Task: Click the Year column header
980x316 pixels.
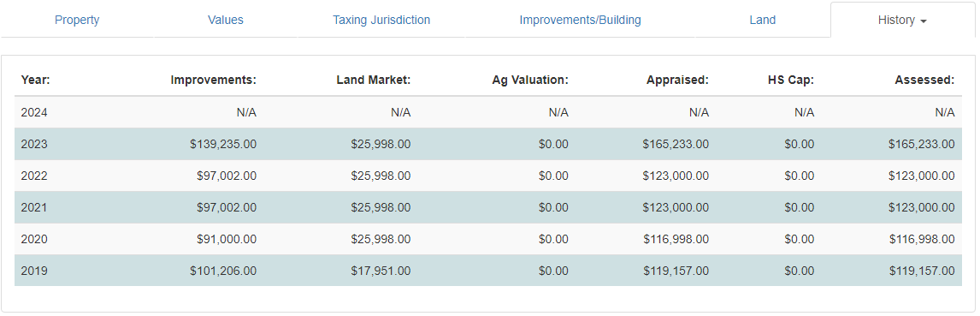Action: point(36,80)
